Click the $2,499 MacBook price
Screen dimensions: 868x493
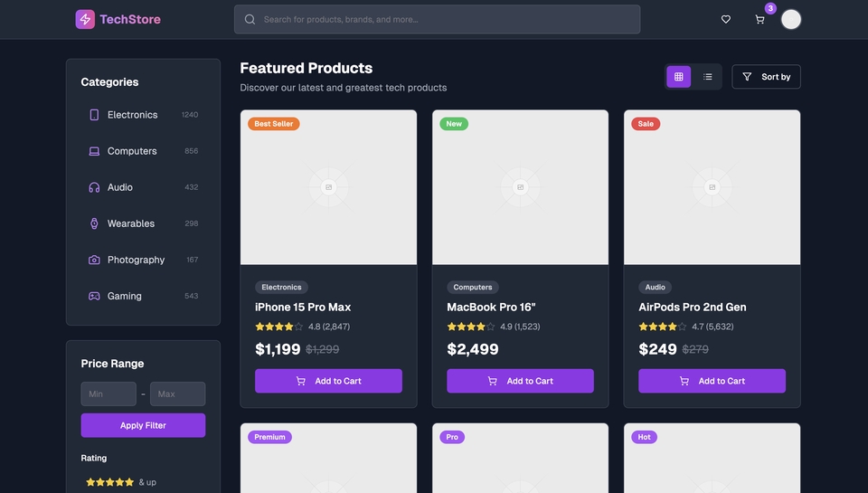(x=473, y=349)
